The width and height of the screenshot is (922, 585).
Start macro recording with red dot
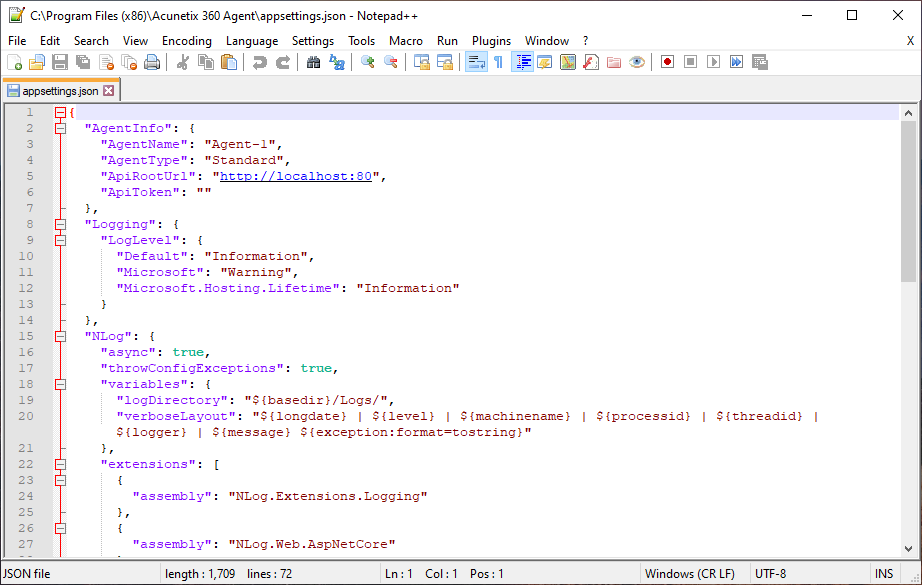tap(667, 62)
